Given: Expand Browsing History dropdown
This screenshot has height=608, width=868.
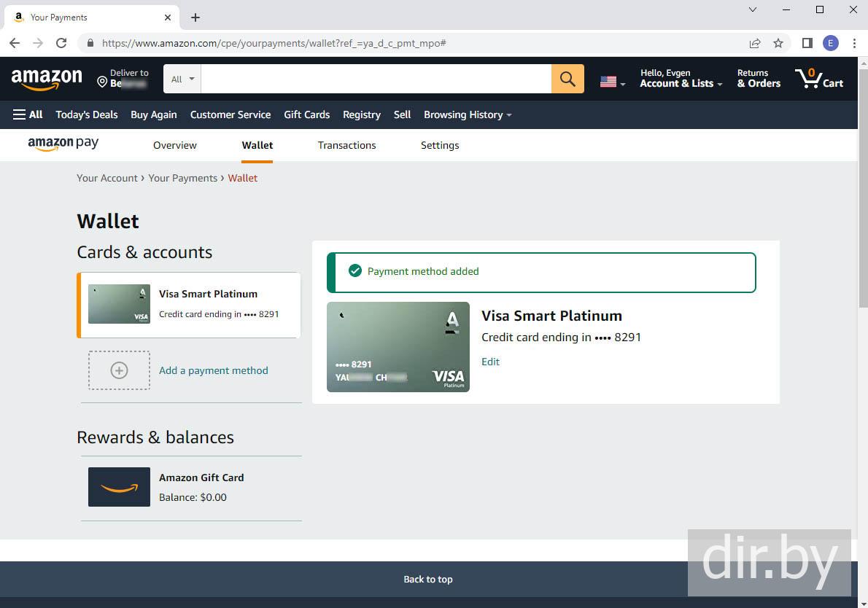Looking at the screenshot, I should pyautogui.click(x=468, y=114).
